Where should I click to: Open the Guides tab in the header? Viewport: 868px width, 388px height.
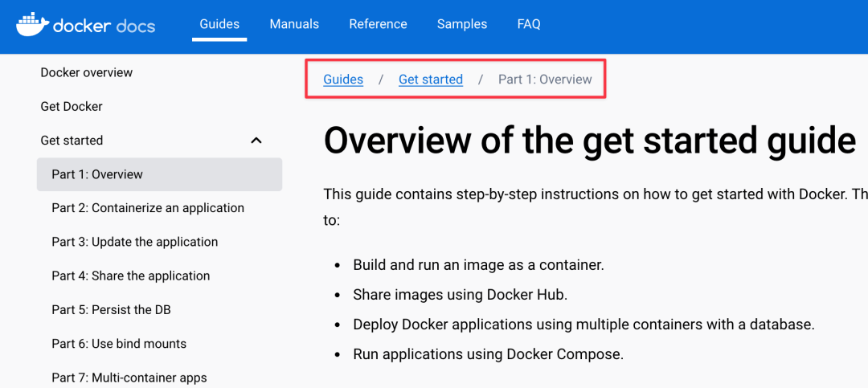click(219, 24)
